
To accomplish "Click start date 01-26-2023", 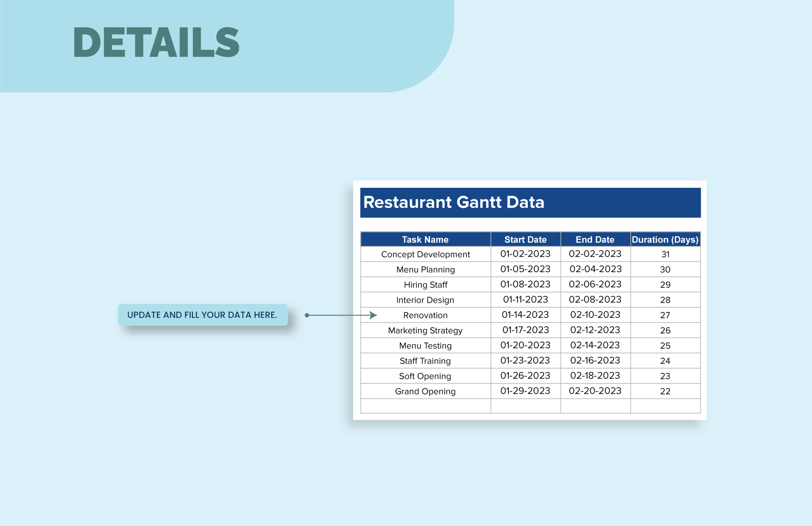I will [525, 376].
